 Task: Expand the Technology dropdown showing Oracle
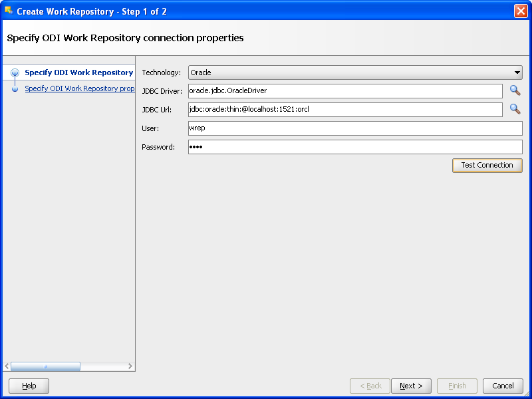point(355,72)
